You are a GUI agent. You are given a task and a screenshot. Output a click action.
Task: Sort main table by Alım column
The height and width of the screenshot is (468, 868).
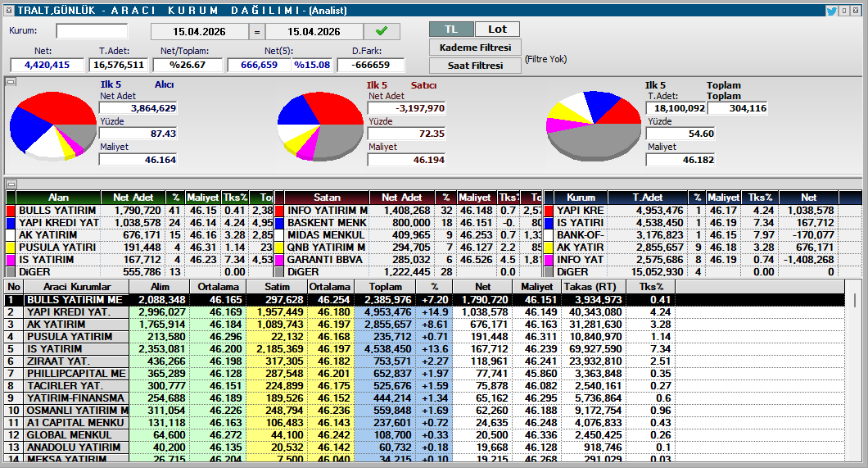tap(160, 287)
